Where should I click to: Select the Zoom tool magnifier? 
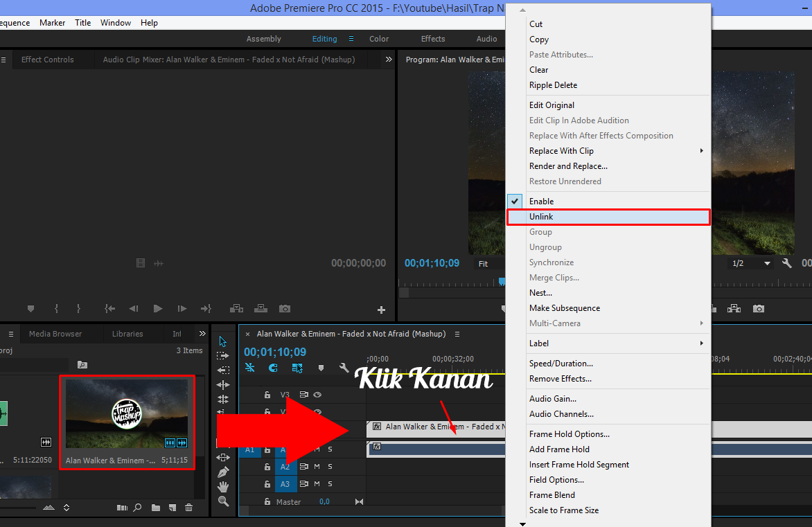(x=223, y=501)
